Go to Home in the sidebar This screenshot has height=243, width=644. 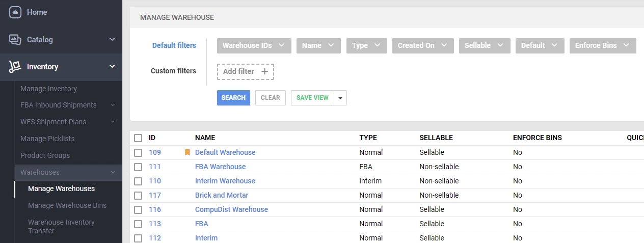[37, 12]
